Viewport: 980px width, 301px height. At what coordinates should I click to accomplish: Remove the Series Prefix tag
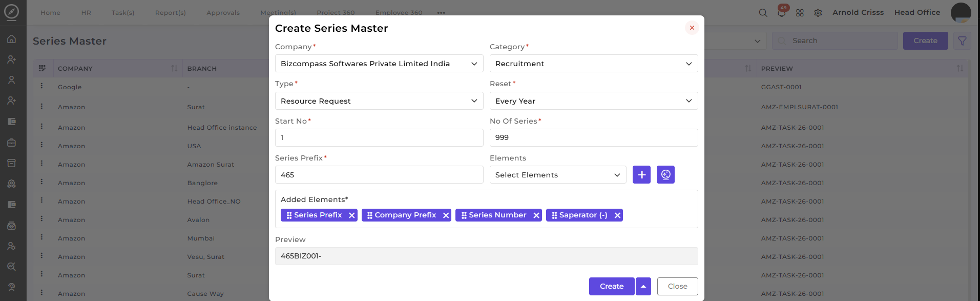click(x=351, y=215)
